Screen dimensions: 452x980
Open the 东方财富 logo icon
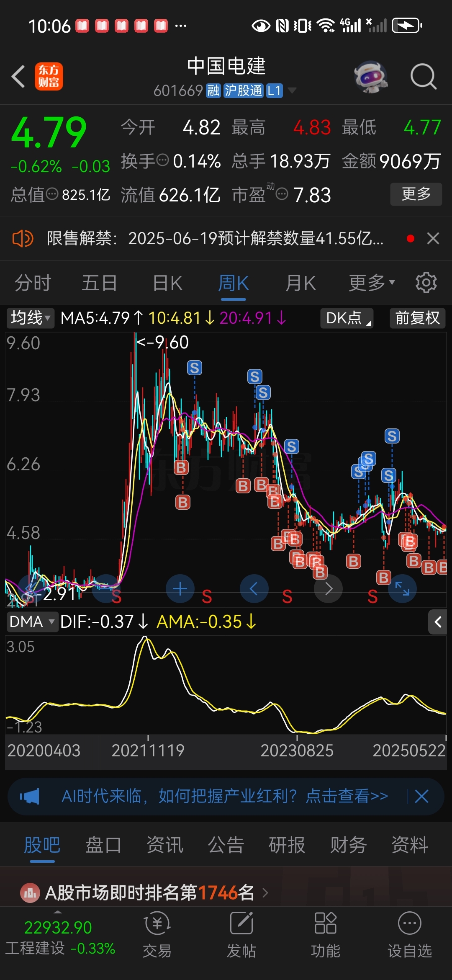tap(49, 76)
